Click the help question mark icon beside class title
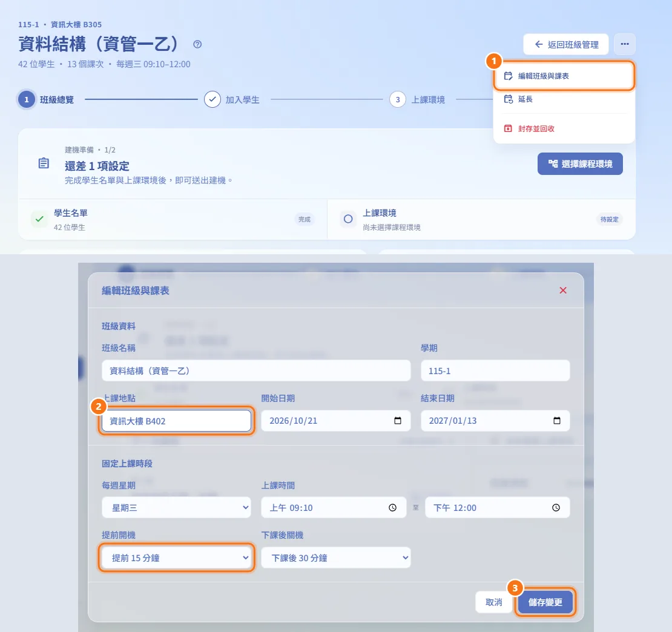This screenshot has height=632, width=672. point(197,44)
